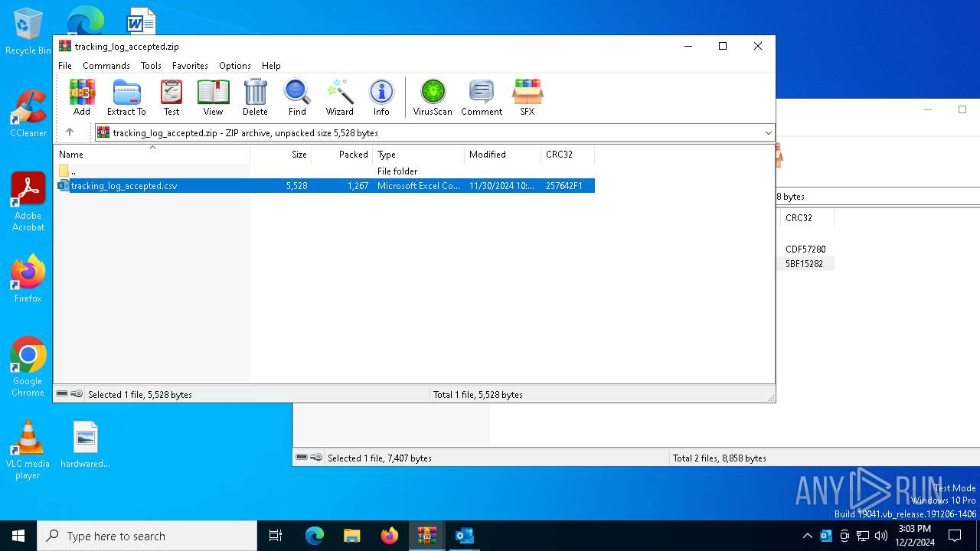Image resolution: width=980 pixels, height=551 pixels.
Task: Open VLC media player desktop shortcut
Action: point(28,450)
